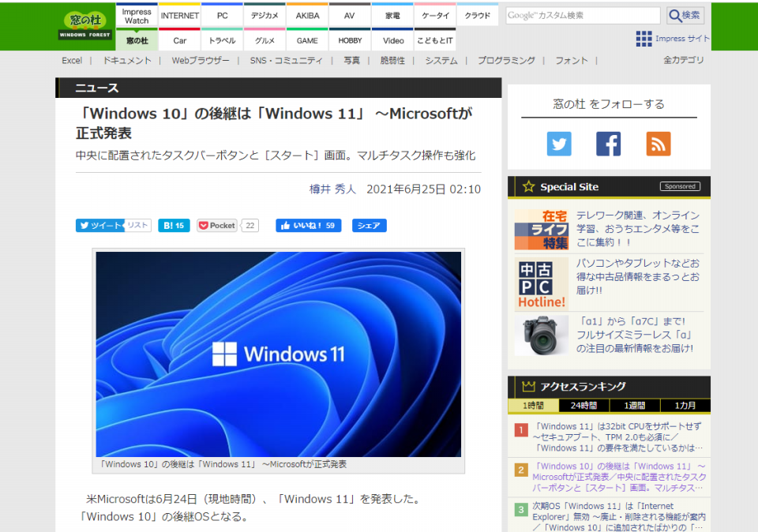Screen dimensions: 758x532
Task: Open the パソコンやタブレット中古品情報 link
Action: point(638,276)
